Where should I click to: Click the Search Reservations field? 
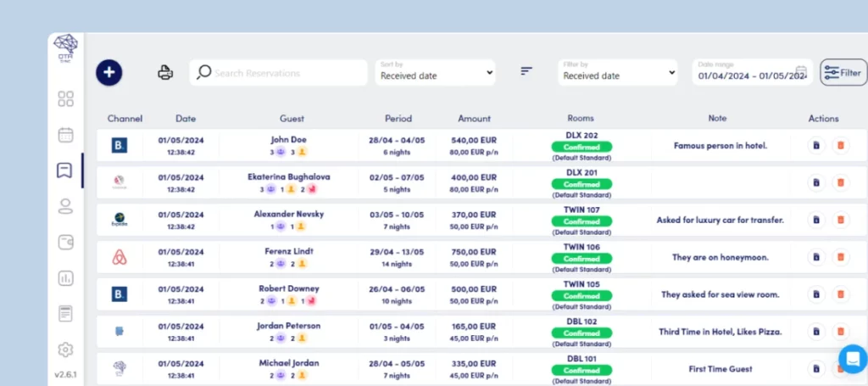pyautogui.click(x=278, y=73)
